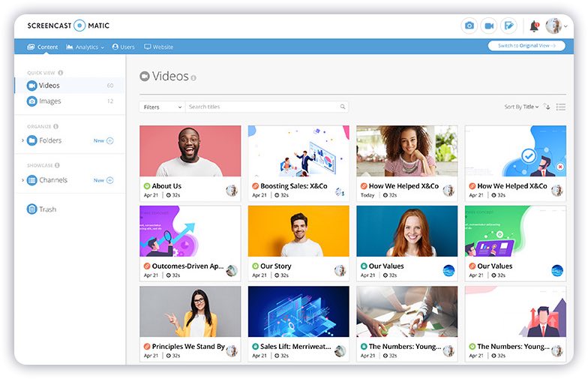588x379 pixels.
Task: Open the Boosting Sales: X&Co thumbnail
Action: pyautogui.click(x=298, y=151)
